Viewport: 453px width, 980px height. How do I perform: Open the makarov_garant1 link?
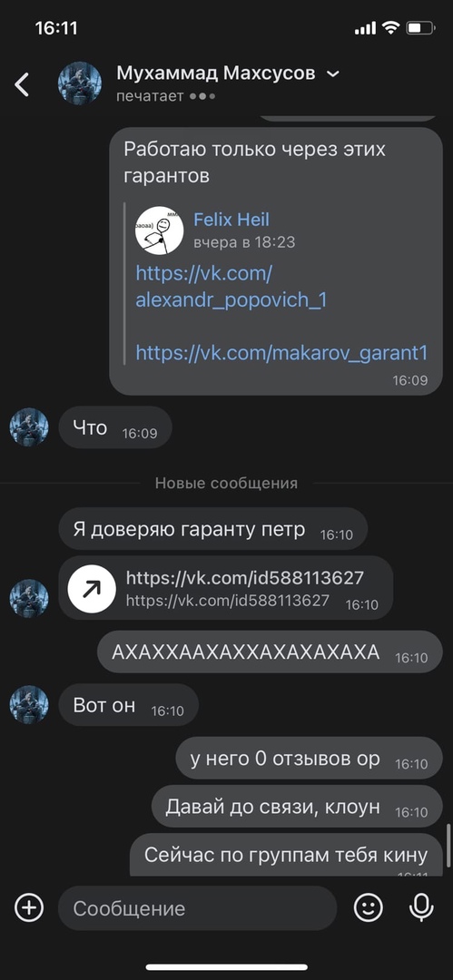click(x=281, y=353)
